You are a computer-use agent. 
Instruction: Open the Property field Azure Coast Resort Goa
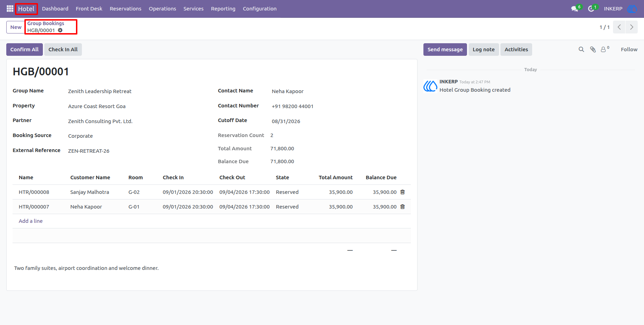pos(136,106)
